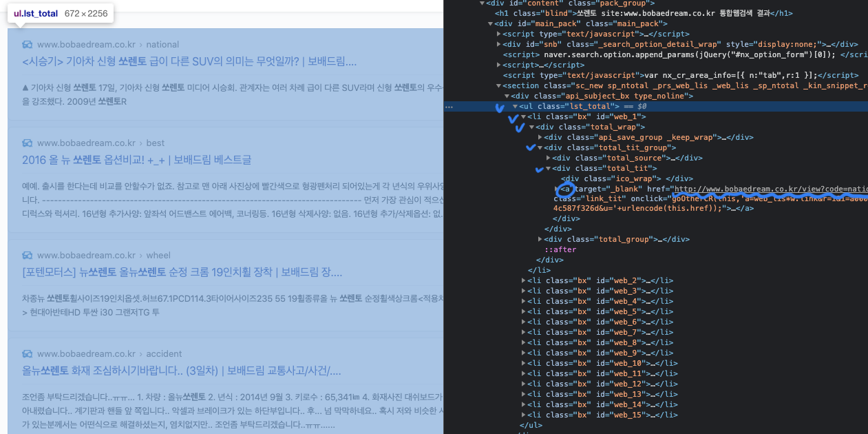Select the closing </ul> tag row

530,425
